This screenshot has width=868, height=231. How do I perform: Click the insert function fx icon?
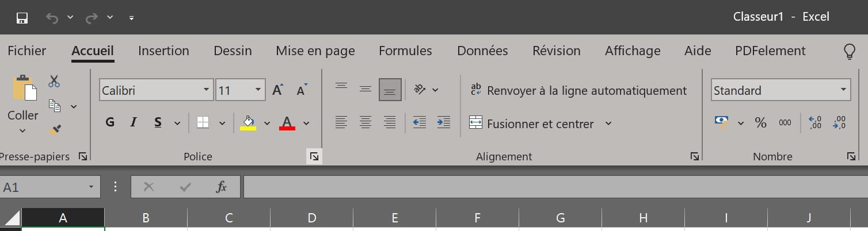pyautogui.click(x=221, y=187)
